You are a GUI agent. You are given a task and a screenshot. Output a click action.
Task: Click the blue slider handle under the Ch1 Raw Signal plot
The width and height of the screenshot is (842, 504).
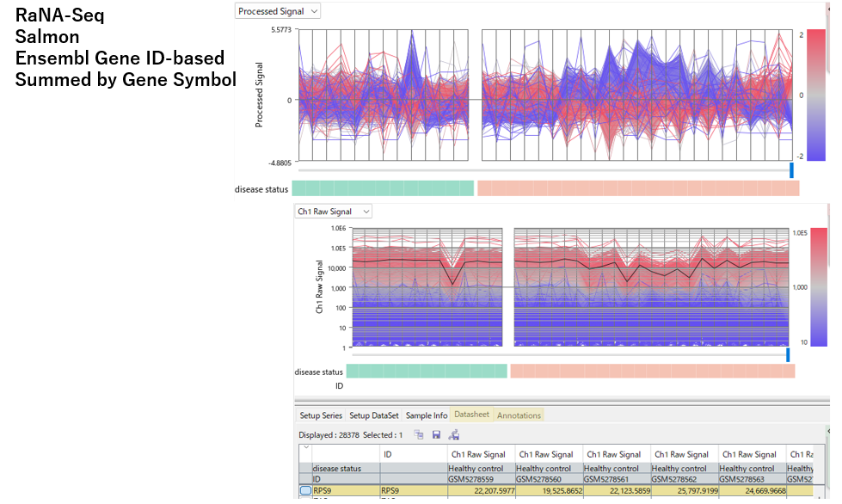[x=788, y=355]
